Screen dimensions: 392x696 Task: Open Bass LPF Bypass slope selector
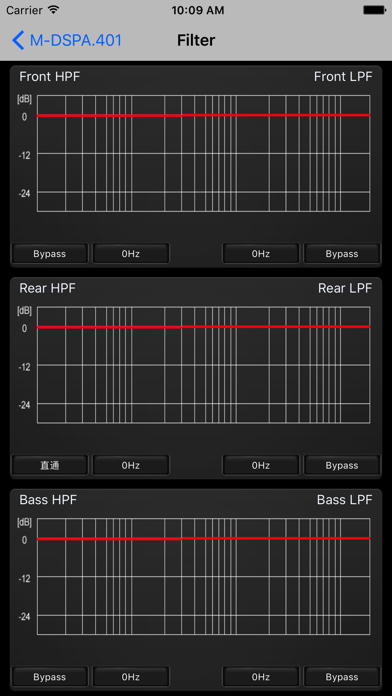coord(342,677)
